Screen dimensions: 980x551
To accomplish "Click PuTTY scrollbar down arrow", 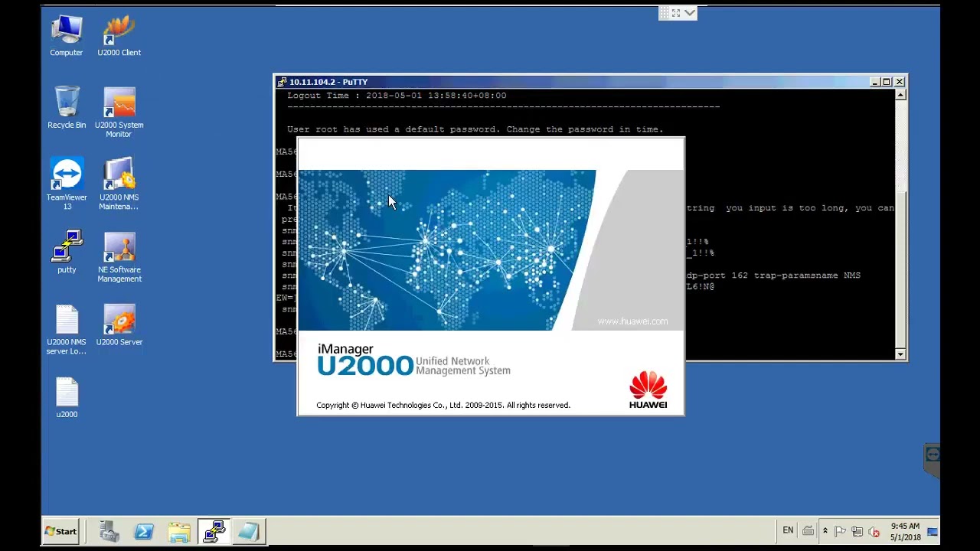I will [x=900, y=354].
